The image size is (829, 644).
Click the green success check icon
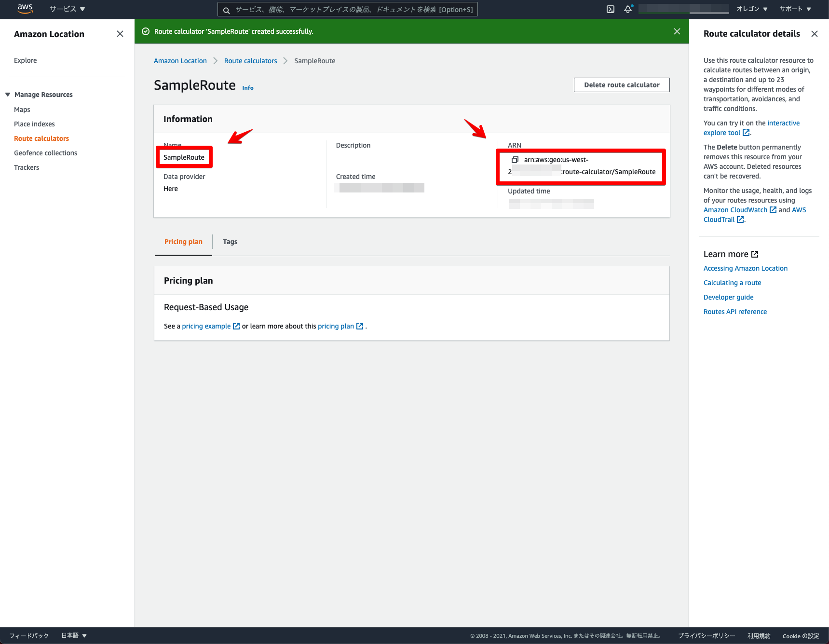coord(146,31)
